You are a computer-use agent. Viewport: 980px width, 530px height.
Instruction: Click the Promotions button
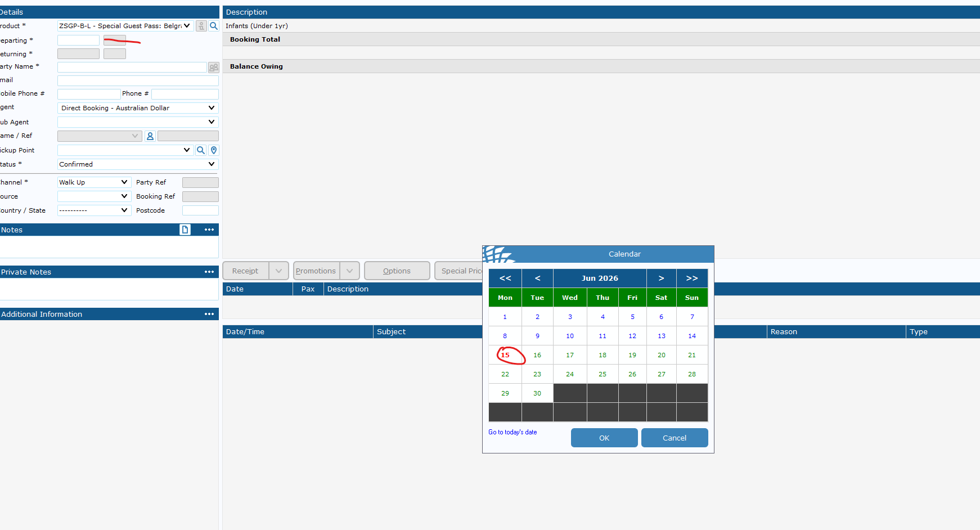click(x=316, y=271)
